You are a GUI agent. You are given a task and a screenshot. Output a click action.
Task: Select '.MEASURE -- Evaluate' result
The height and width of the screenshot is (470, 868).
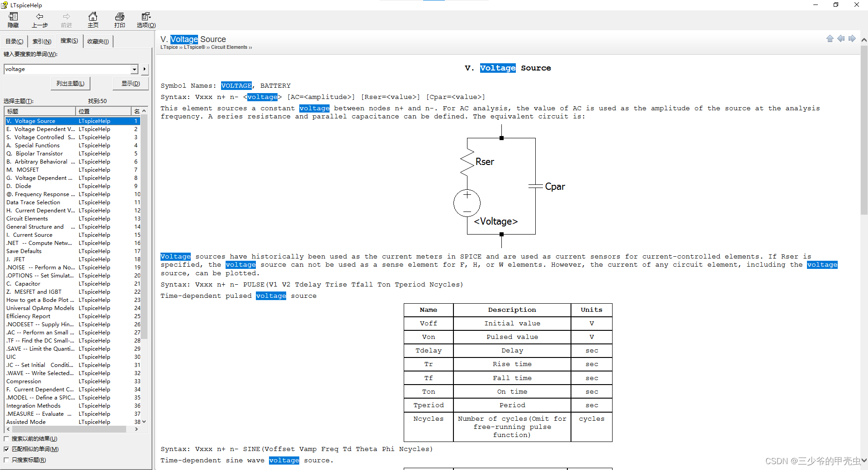[72, 414]
